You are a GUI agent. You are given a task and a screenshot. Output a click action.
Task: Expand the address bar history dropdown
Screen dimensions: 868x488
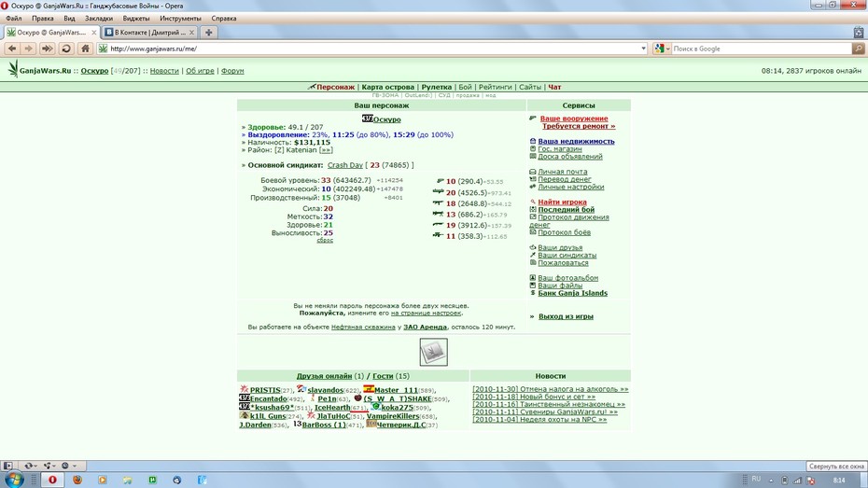pos(643,49)
